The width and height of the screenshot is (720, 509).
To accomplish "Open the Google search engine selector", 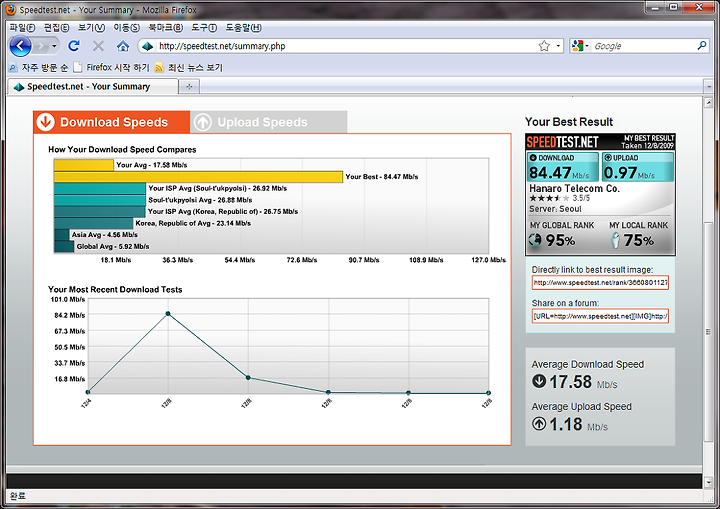I will [x=580, y=46].
